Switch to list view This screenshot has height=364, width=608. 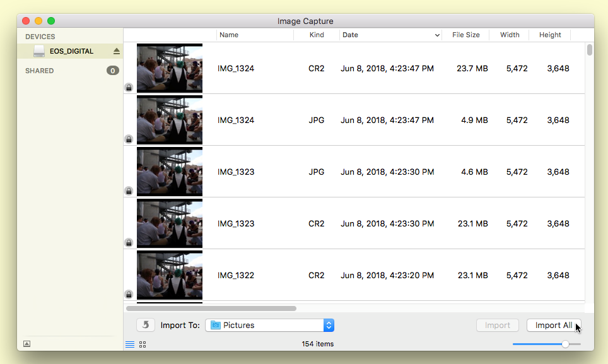[130, 344]
